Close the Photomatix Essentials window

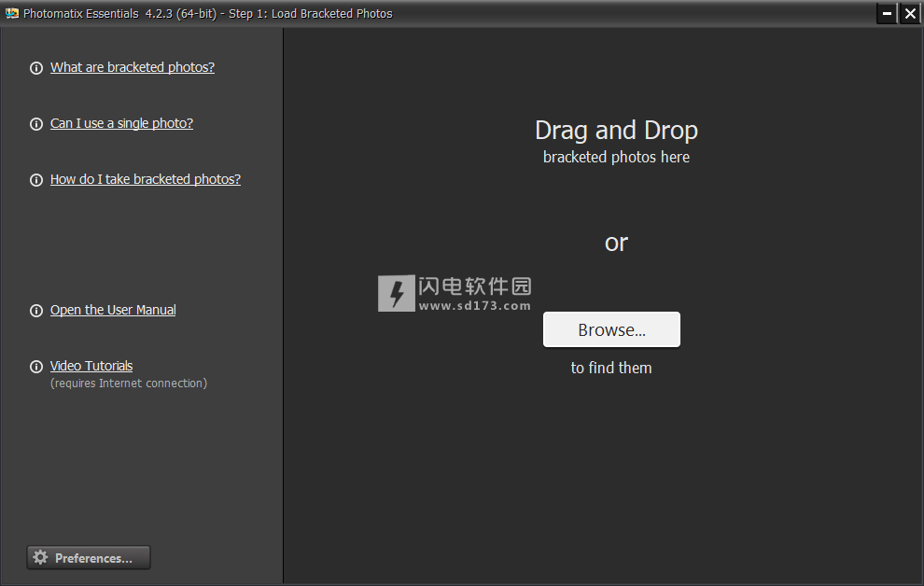point(910,14)
